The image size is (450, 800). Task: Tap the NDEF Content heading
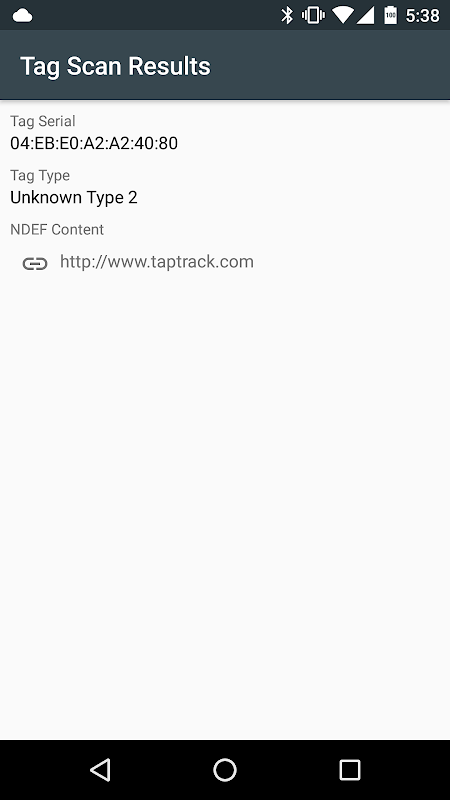tap(57, 230)
